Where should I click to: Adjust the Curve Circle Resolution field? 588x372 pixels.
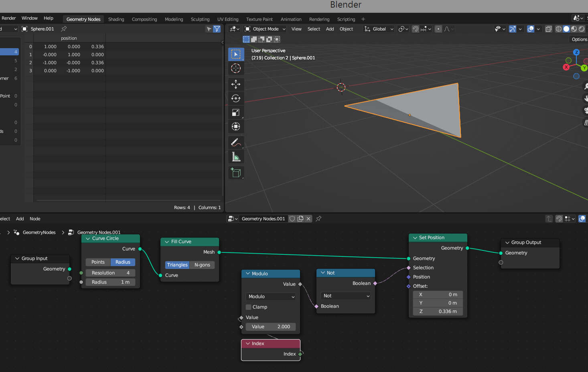110,273
